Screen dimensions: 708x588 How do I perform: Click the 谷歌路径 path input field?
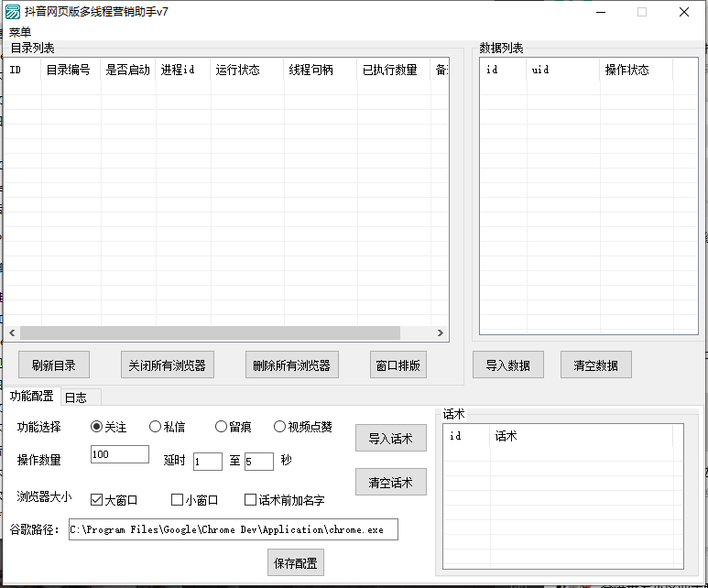coord(233,530)
